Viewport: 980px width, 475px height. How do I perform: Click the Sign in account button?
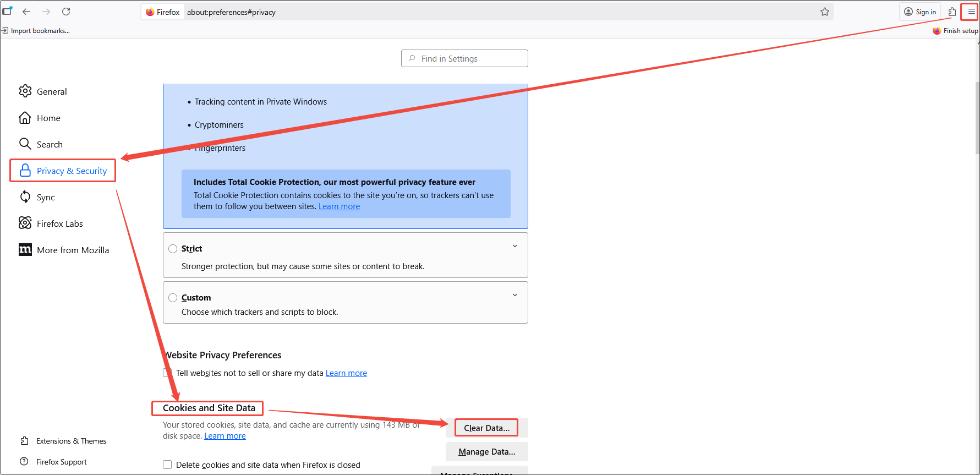tap(920, 12)
